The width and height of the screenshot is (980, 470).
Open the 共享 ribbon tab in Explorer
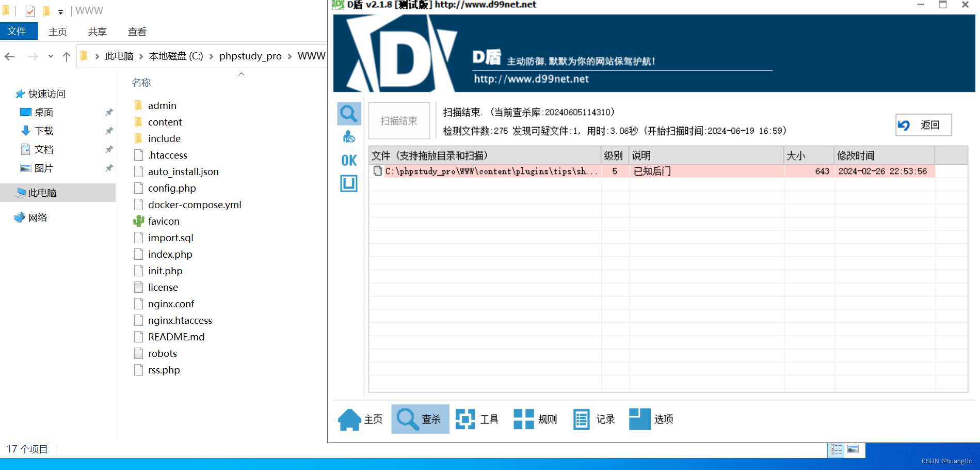(x=97, y=32)
